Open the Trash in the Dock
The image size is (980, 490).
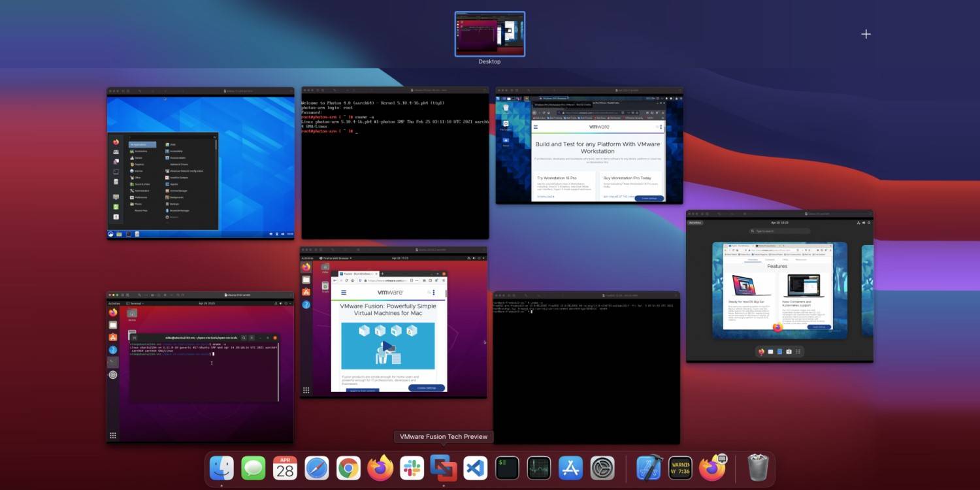click(x=758, y=468)
